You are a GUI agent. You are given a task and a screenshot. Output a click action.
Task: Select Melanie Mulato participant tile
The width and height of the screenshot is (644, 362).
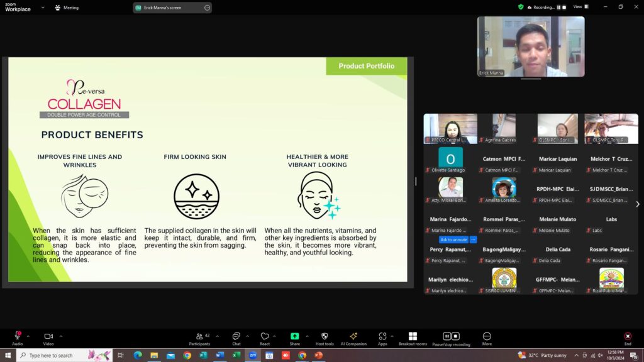tap(557, 219)
